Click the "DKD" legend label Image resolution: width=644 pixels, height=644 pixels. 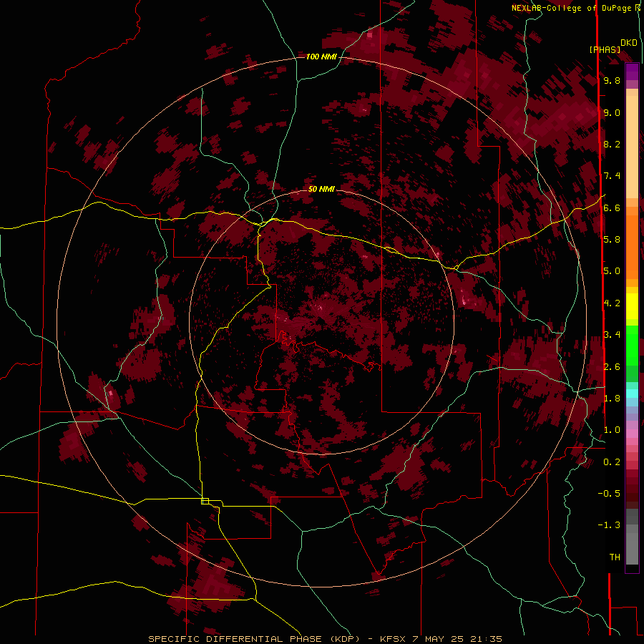[629, 43]
